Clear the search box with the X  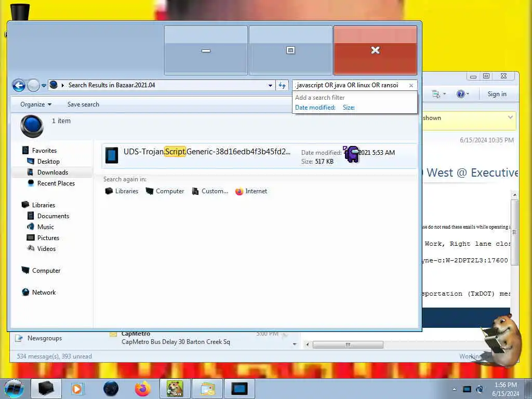click(411, 86)
